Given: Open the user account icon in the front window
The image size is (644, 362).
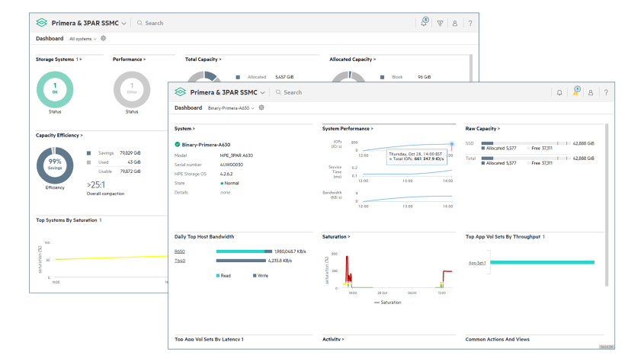Looking at the screenshot, I should [x=591, y=93].
